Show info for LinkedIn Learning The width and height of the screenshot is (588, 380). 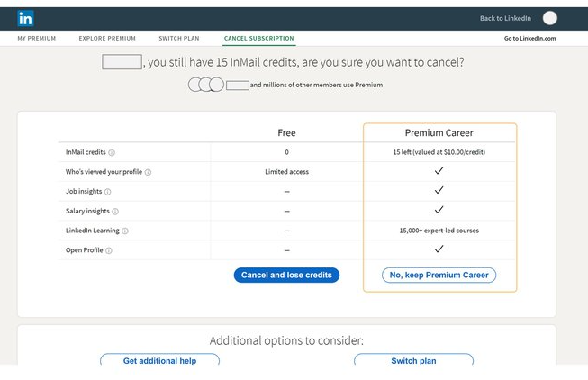pyautogui.click(x=125, y=231)
